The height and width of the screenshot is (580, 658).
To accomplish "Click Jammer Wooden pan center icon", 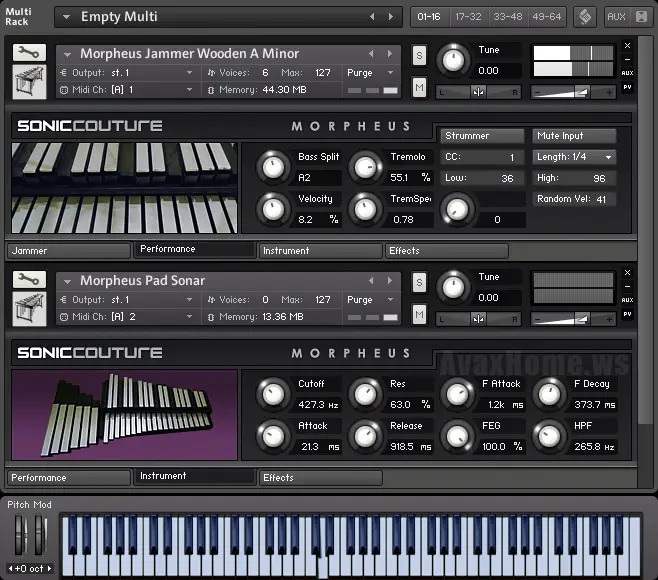I will pyautogui.click(x=478, y=92).
